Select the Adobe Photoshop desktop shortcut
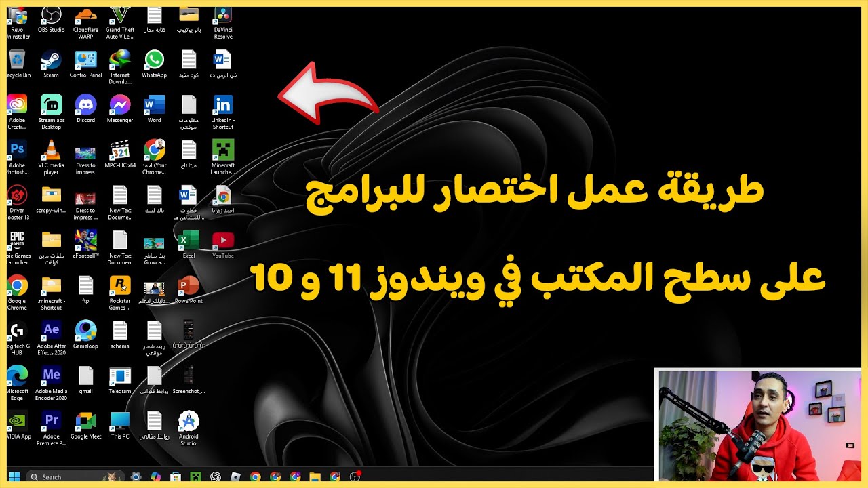The height and width of the screenshot is (488, 868). coord(17,158)
